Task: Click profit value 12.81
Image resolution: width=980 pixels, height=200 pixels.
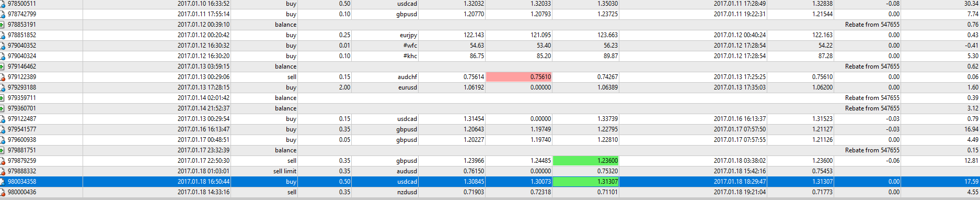Action: pyautogui.click(x=972, y=161)
